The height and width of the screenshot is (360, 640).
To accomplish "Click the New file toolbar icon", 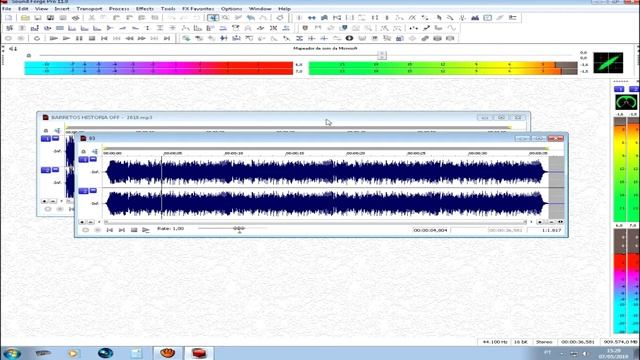I will pos(9,18).
